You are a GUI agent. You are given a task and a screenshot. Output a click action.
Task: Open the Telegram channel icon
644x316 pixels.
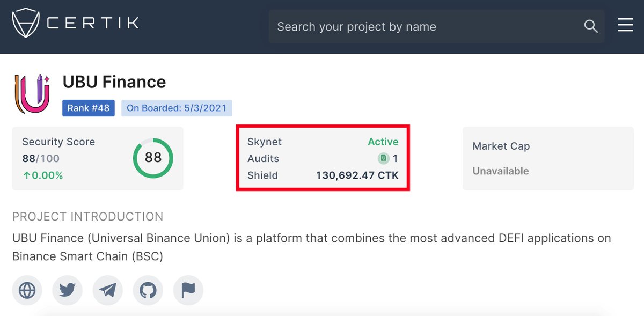[107, 290]
